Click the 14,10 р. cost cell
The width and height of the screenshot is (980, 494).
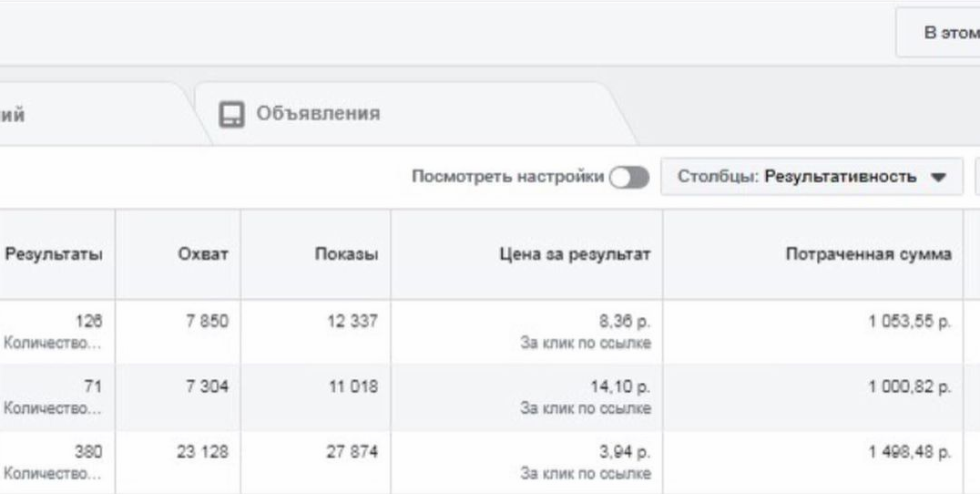(x=620, y=387)
